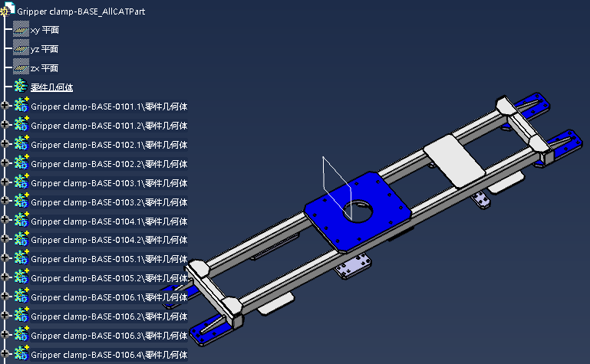Expand the Gripper clamp-BASE-0103.2 node
590x364 pixels.
pos(5,202)
